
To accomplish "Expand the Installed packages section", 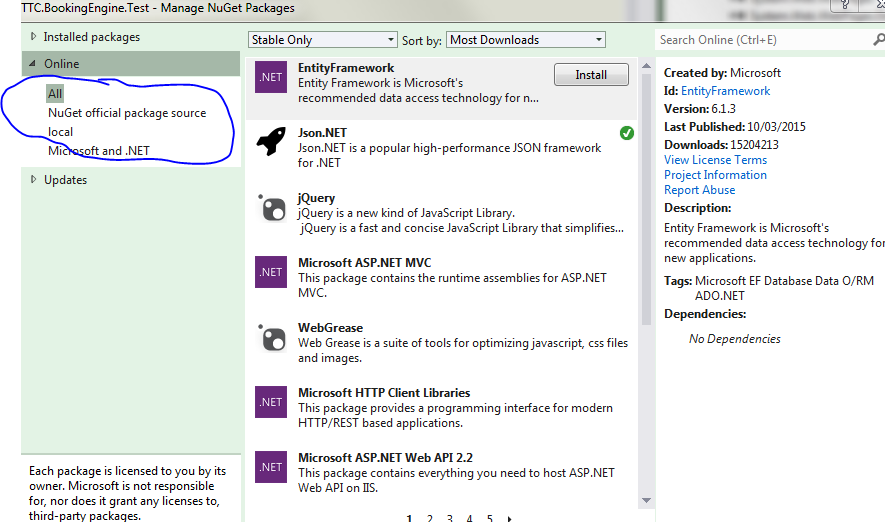I will click(33, 37).
